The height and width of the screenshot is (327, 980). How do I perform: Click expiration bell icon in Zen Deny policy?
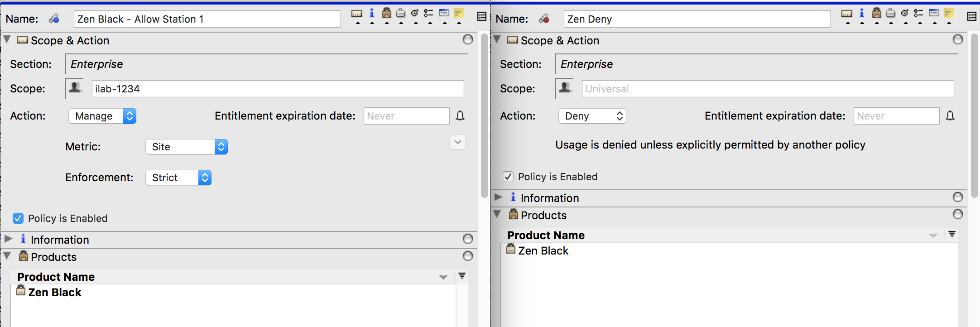point(950,116)
